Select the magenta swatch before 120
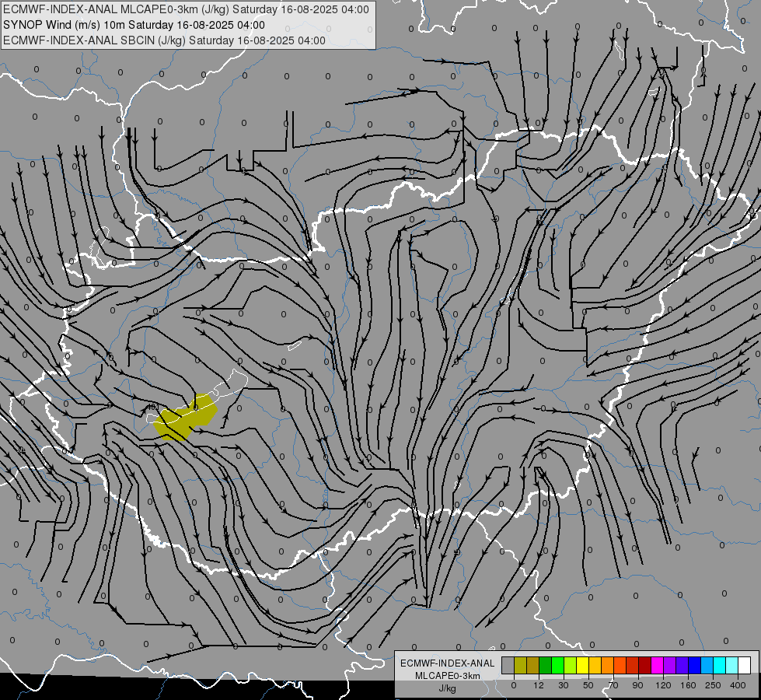 click(x=658, y=666)
